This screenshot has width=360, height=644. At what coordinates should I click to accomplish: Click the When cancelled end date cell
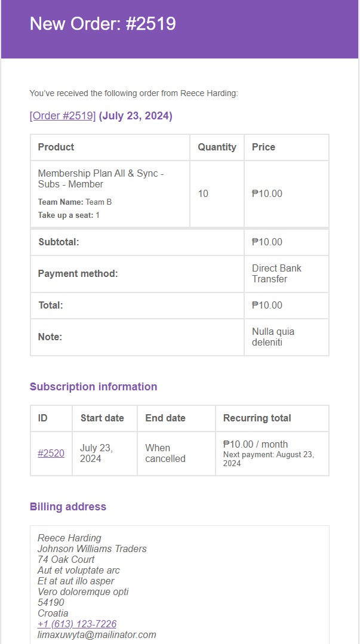pos(165,453)
